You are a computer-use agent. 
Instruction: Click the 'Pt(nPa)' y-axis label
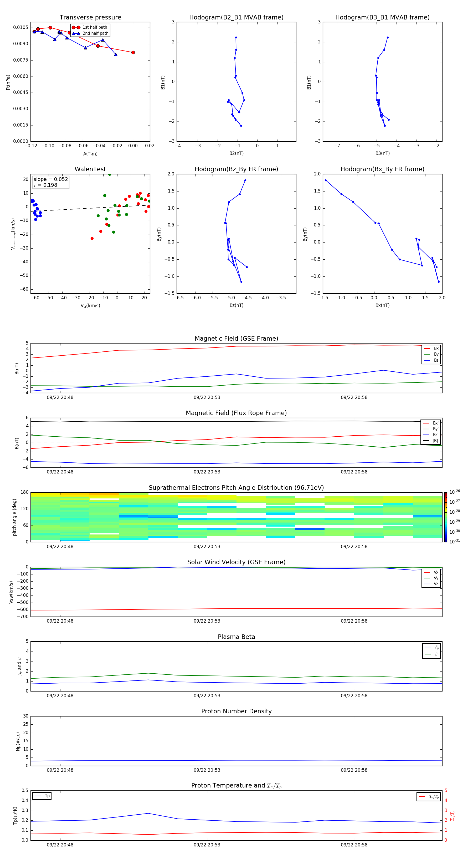point(8,82)
